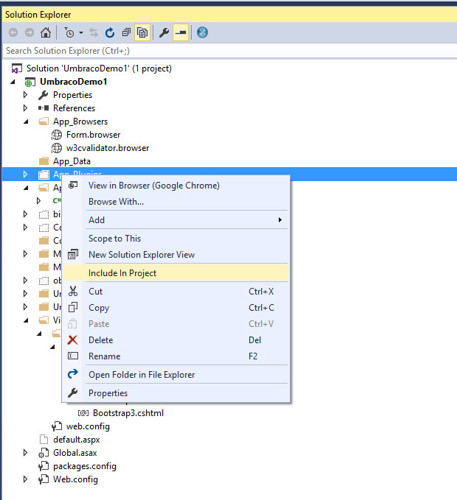Open w3cvalidator.browser file
This screenshot has height=500, width=457.
(108, 148)
